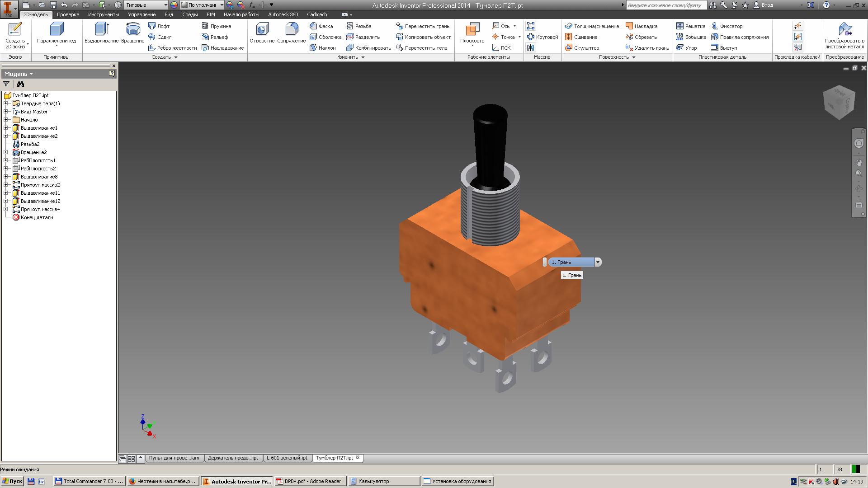Expand the Прямоуг.массив2 node
Screen dimensions: 868x488
[x=6, y=185]
